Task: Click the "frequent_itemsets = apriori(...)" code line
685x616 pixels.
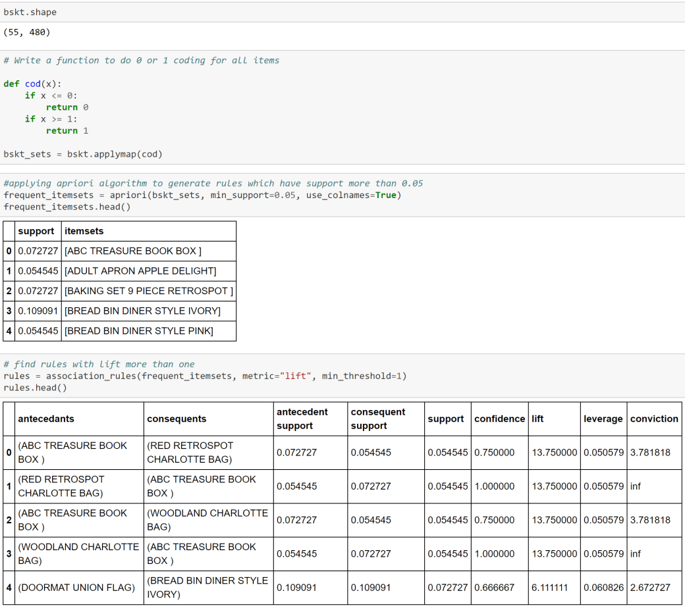Action: pyautogui.click(x=202, y=195)
